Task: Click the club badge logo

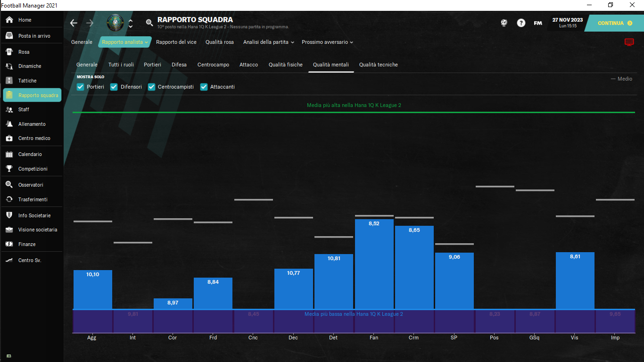Action: tap(116, 23)
